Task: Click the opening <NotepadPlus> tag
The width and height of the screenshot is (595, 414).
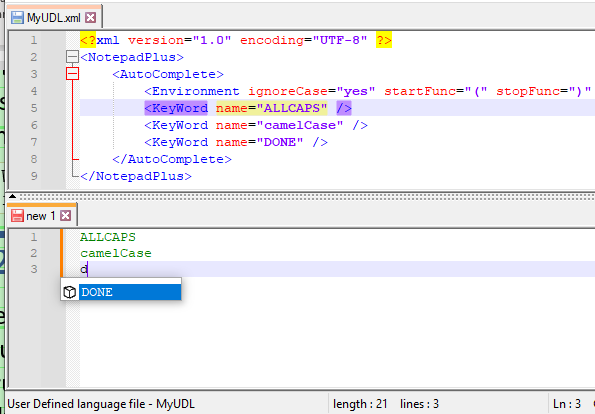Action: click(132, 57)
